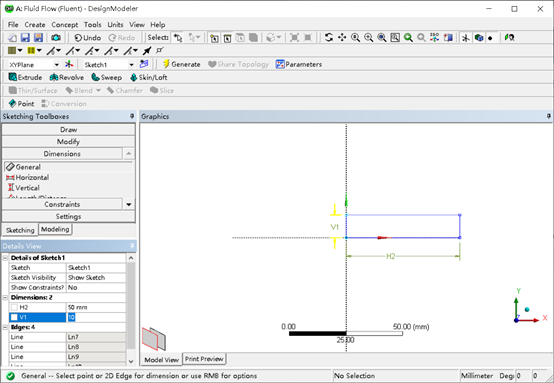Click the black Edge Direction arrow icon
The image size is (554, 383).
(147, 51)
